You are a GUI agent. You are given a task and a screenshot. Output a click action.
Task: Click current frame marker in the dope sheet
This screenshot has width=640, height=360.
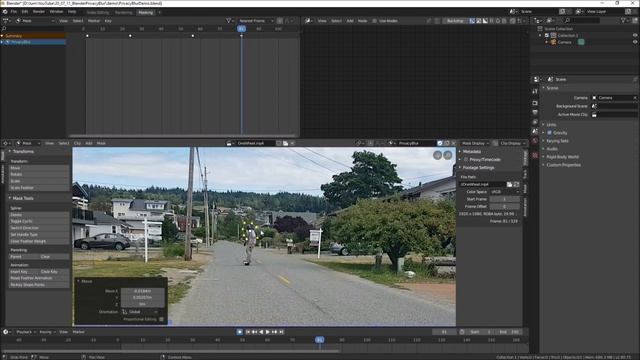(241, 29)
